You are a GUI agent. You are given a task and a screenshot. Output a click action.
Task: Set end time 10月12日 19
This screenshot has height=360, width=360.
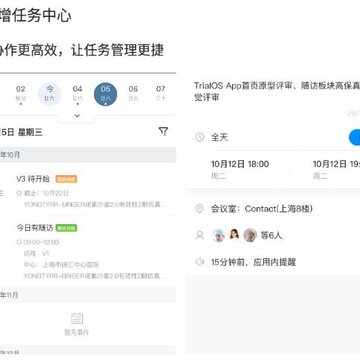pos(336,169)
